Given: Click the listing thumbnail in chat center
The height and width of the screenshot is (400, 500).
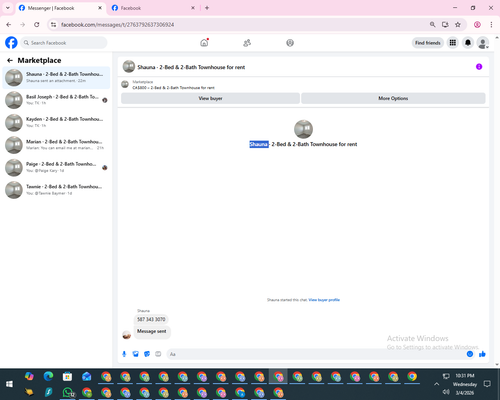Looking at the screenshot, I should [x=303, y=129].
